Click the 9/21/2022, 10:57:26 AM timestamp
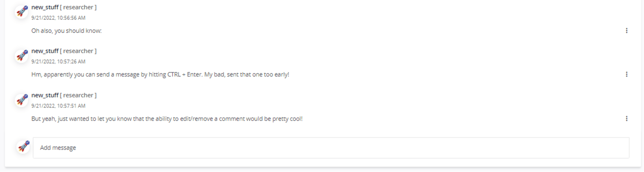 click(x=58, y=62)
